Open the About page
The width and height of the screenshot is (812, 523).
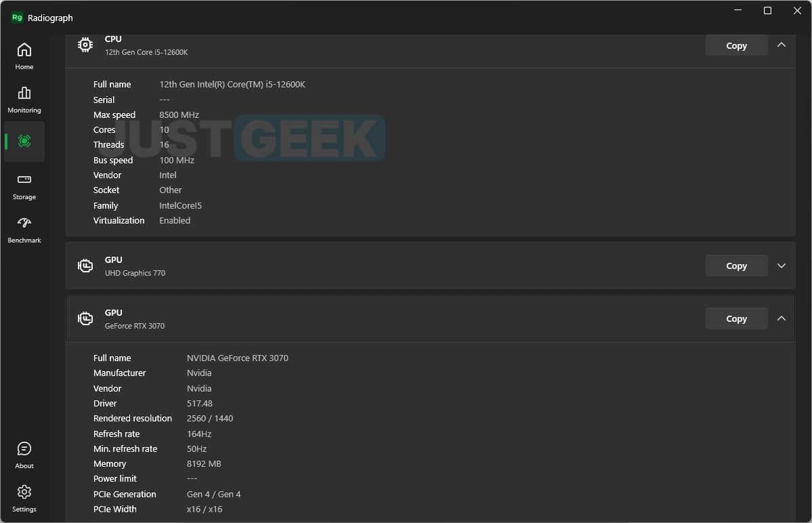click(x=24, y=455)
